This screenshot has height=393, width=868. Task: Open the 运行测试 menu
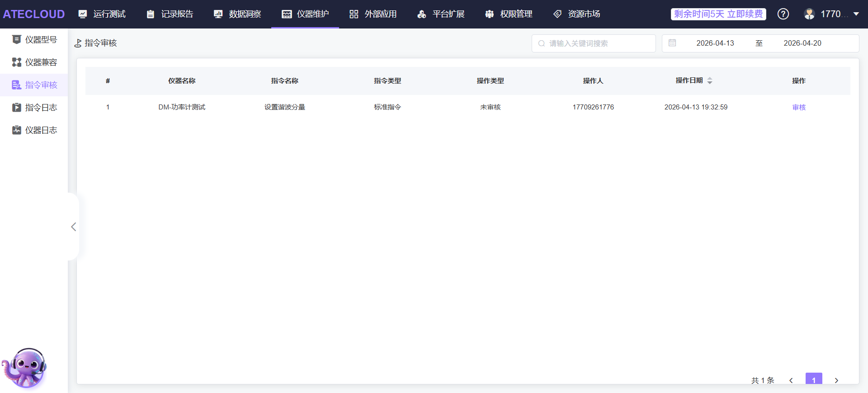(102, 14)
